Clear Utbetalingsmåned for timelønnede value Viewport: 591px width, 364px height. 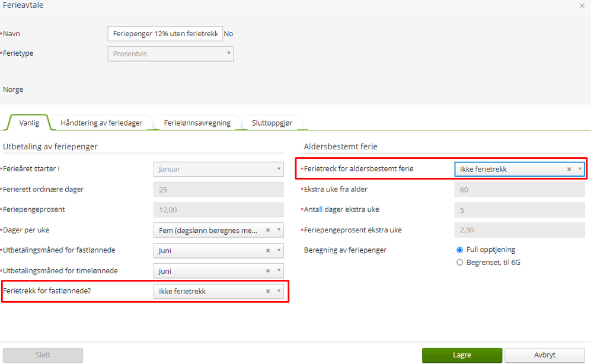click(268, 271)
